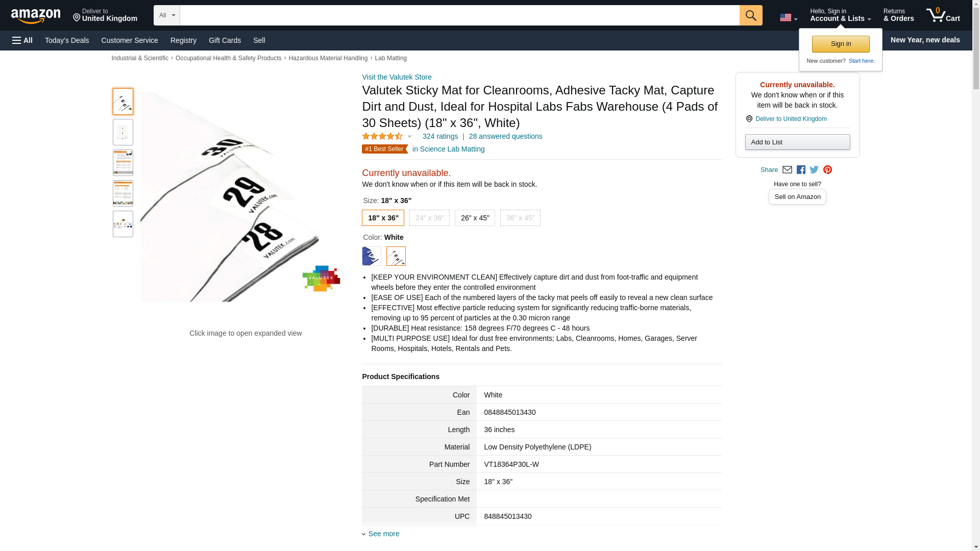Choose the blue color swatch
Viewport: 980px width, 551px height.
point(372,256)
